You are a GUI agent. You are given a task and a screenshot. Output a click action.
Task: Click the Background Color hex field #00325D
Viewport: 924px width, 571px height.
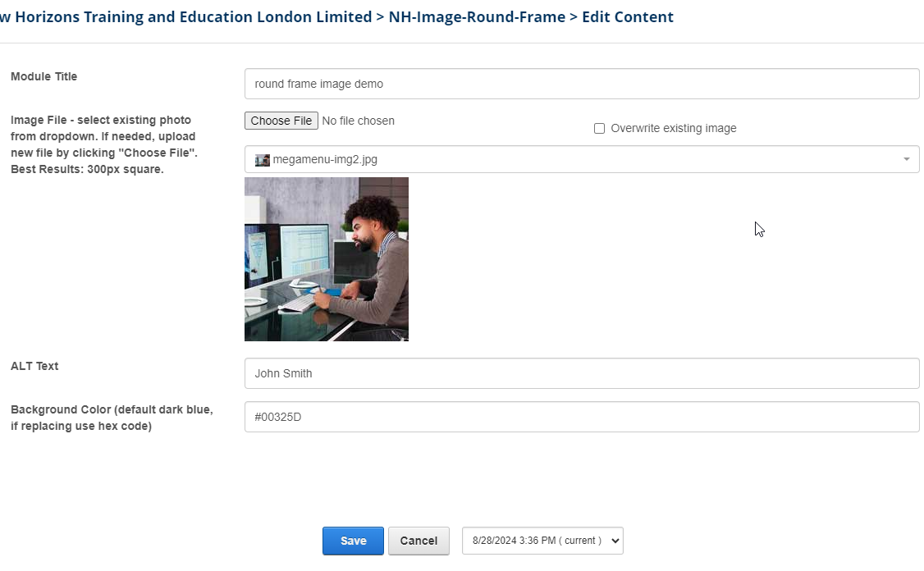[581, 417]
